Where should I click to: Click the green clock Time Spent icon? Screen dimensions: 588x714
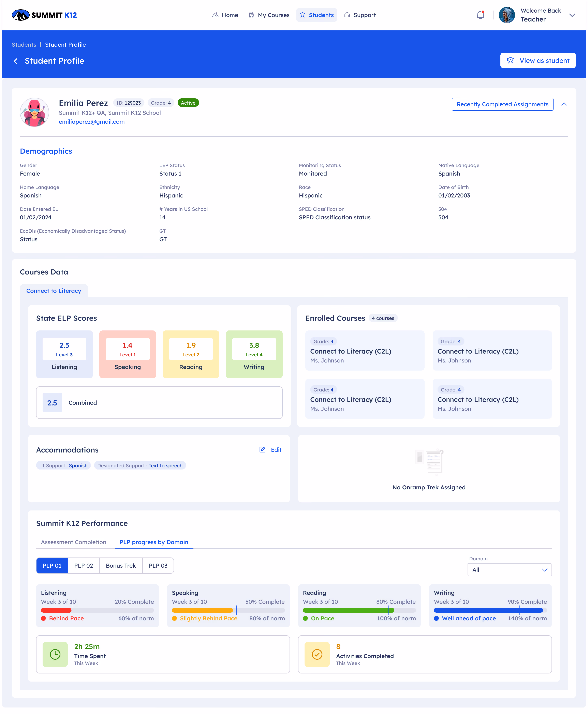pyautogui.click(x=55, y=654)
